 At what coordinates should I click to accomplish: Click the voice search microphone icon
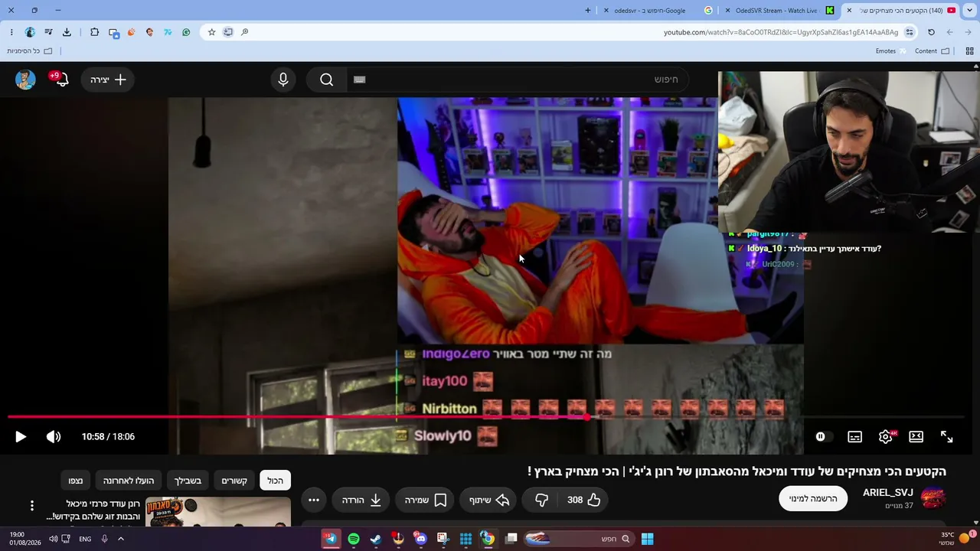pyautogui.click(x=283, y=80)
